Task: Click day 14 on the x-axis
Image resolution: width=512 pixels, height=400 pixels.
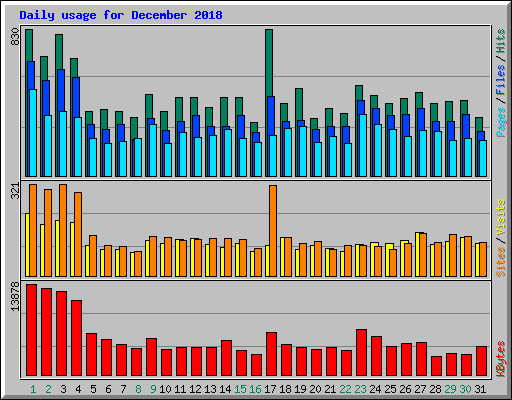Action: pyautogui.click(x=225, y=389)
